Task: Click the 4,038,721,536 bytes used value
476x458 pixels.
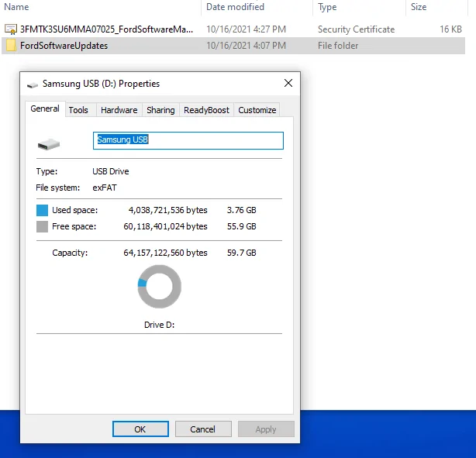Action: (x=168, y=210)
